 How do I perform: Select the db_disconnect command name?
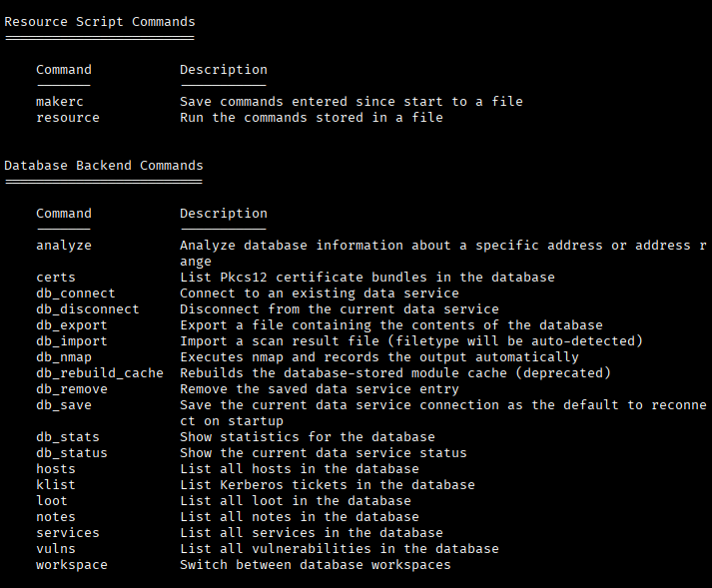tap(88, 309)
